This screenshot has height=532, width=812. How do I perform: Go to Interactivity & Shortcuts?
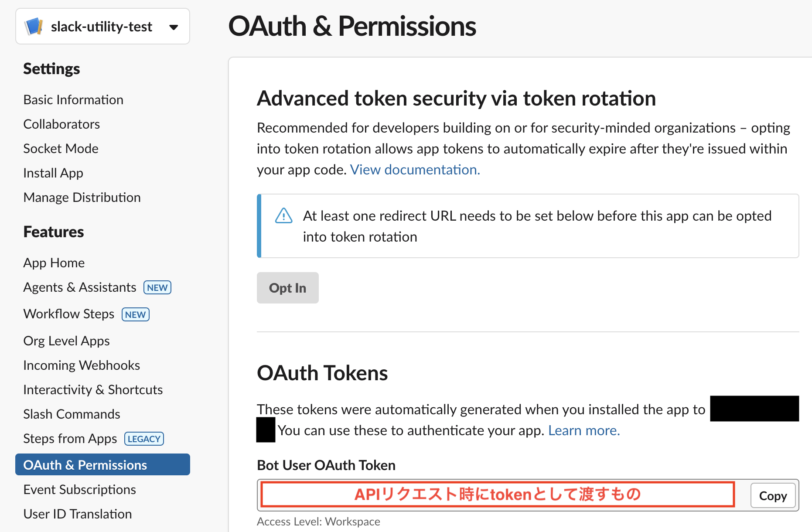(93, 389)
